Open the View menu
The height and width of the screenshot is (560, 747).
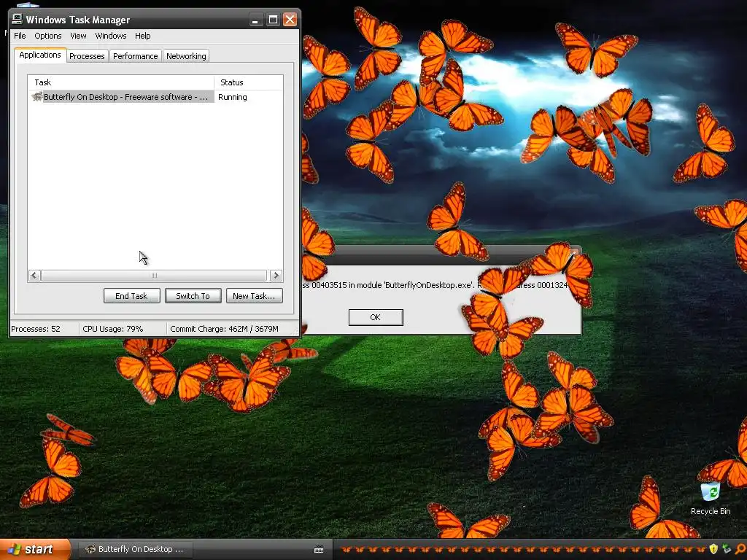point(78,36)
